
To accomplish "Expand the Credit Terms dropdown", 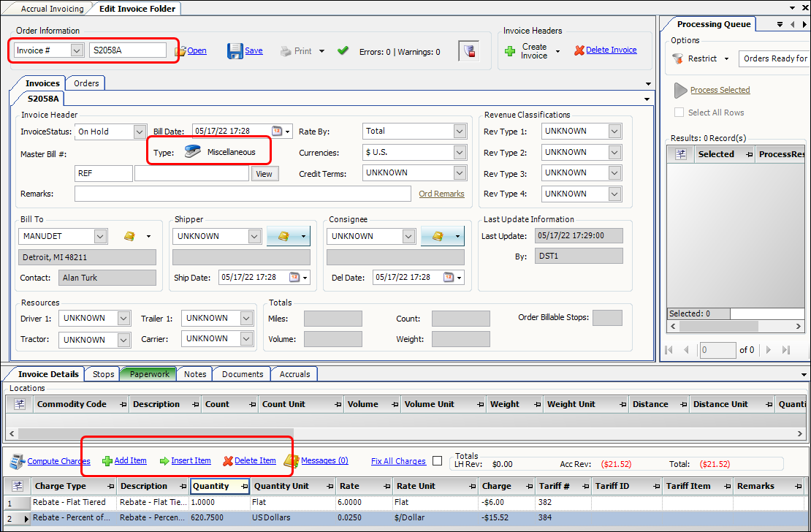I will (x=459, y=173).
